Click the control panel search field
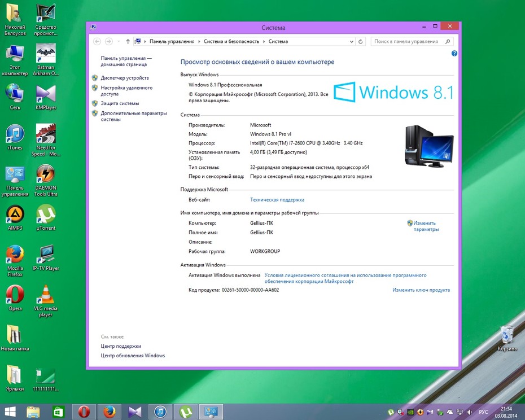Viewport: 525px width, 420px height. tap(412, 42)
